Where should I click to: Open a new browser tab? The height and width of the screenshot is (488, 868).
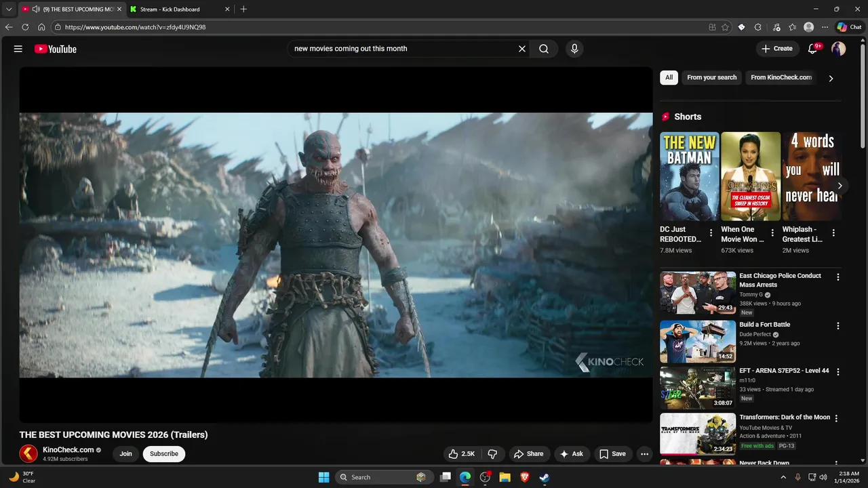click(243, 9)
